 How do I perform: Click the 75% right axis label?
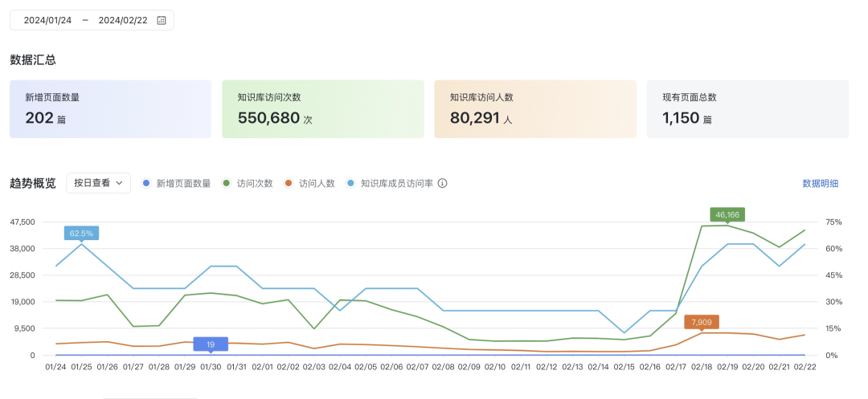[x=833, y=222]
